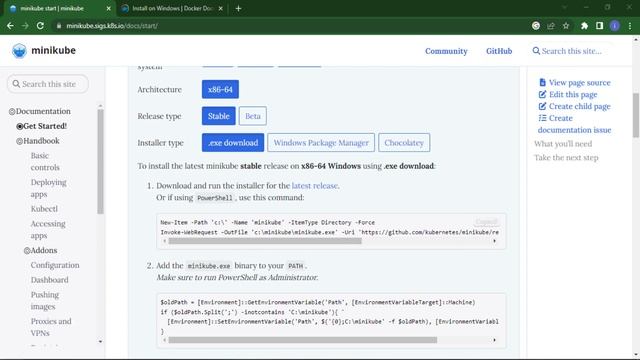Click the header Search this site field
The height and width of the screenshot is (360, 640).
(571, 51)
